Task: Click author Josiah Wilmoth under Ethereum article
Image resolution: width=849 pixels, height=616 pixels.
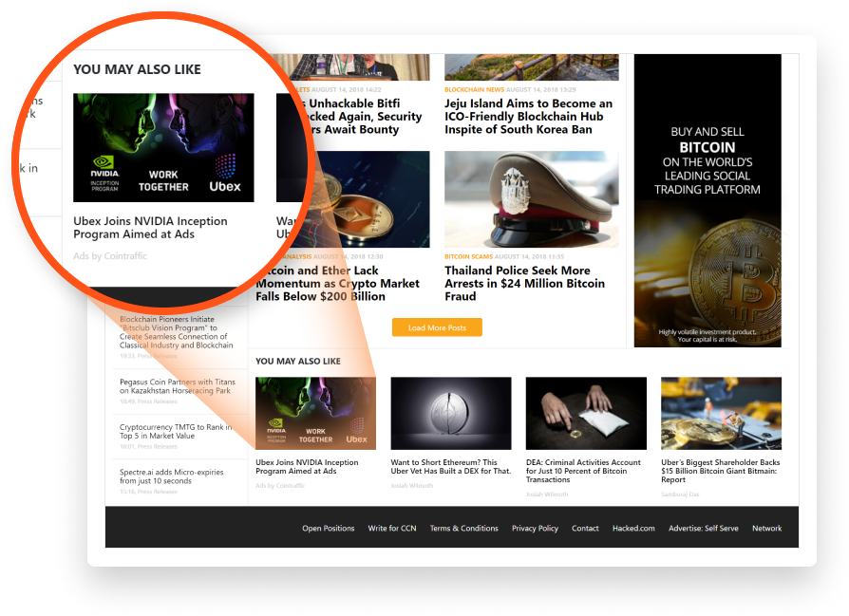Action: click(x=412, y=486)
